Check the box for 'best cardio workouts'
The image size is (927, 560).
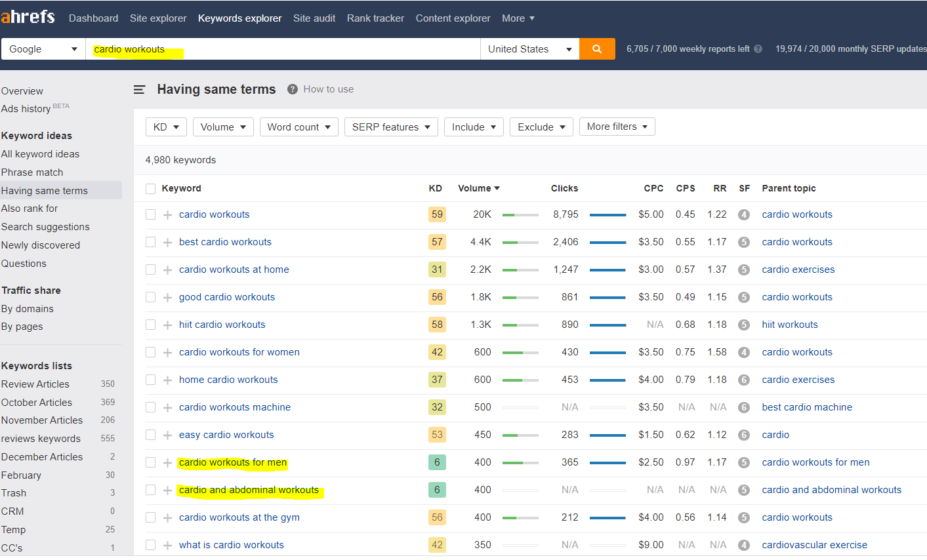pyautogui.click(x=151, y=242)
